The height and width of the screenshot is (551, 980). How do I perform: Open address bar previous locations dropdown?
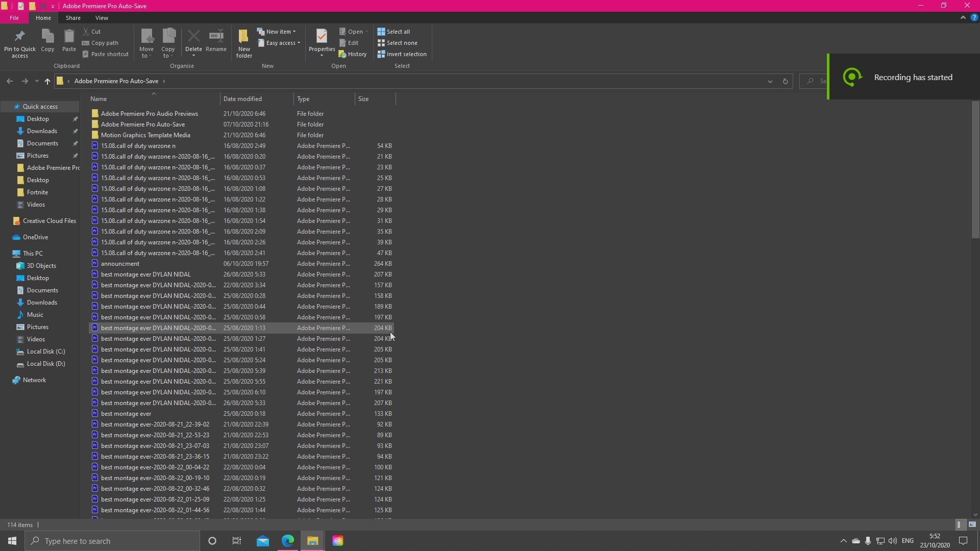(x=770, y=81)
